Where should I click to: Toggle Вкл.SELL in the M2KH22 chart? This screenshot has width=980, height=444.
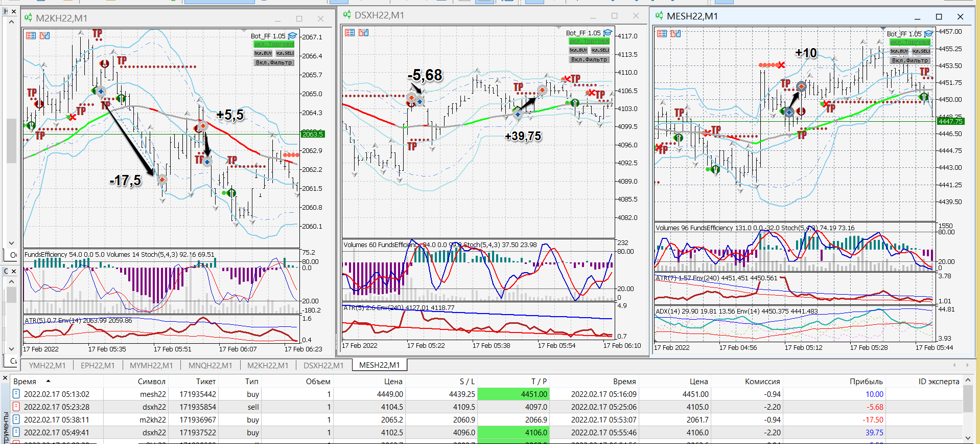click(285, 53)
